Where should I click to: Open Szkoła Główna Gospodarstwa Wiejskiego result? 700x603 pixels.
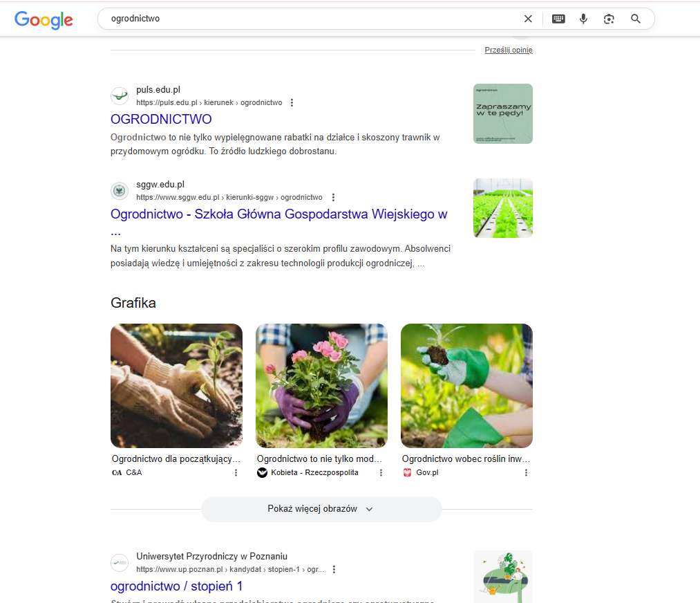[279, 214]
